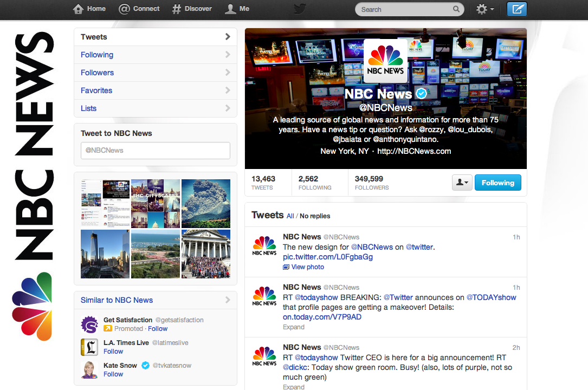Click the chevron next to Favorites row
588x390 pixels.
(228, 90)
